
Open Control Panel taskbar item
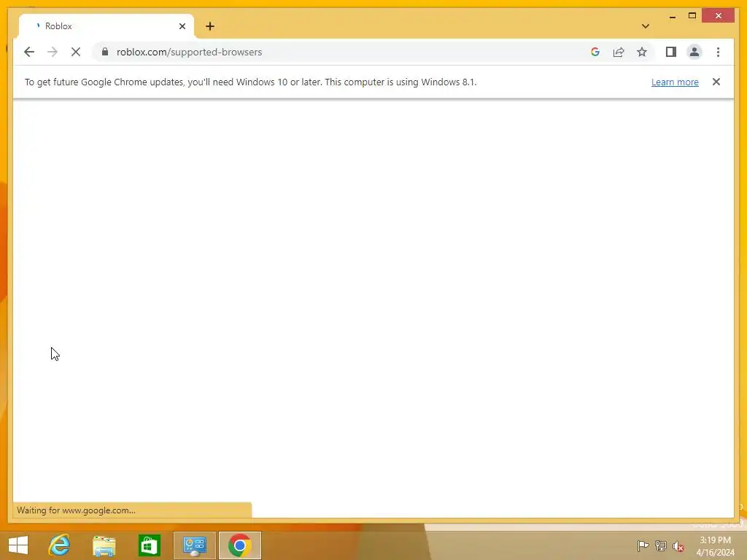(x=194, y=545)
